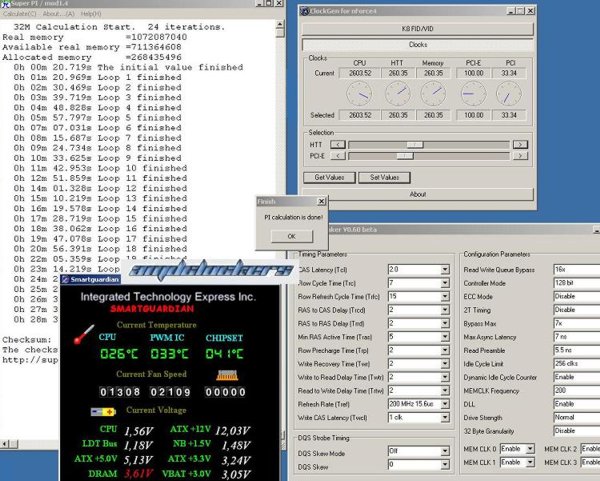This screenshot has height=481, width=600.
Task: Open the Calculate menu in Super PI
Action: coord(19,14)
